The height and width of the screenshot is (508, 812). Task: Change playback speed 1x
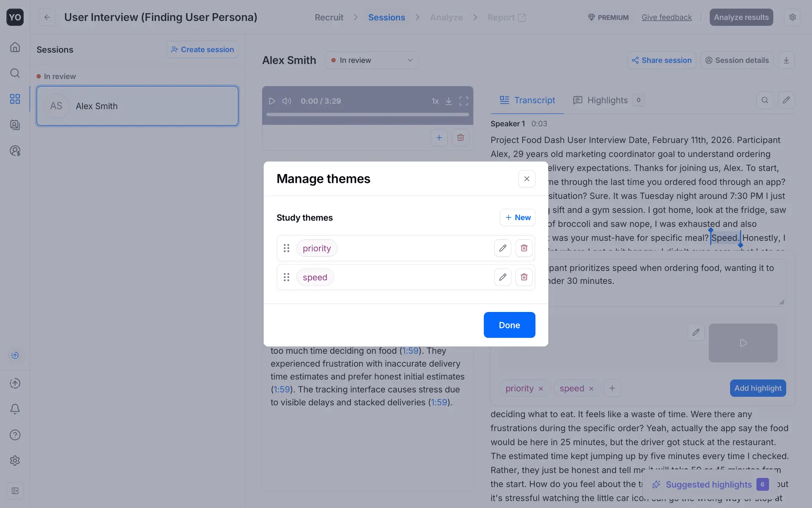click(x=435, y=101)
